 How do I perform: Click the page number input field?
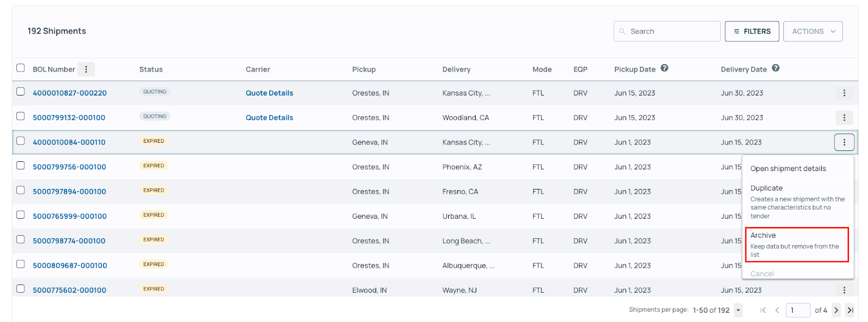[797, 310]
